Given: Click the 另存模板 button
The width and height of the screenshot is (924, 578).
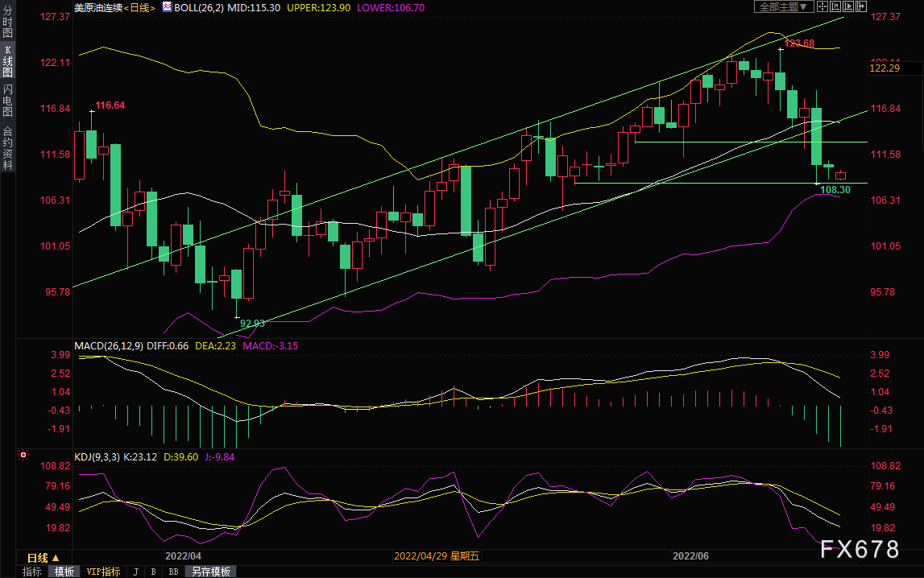Looking at the screenshot, I should point(210,572).
